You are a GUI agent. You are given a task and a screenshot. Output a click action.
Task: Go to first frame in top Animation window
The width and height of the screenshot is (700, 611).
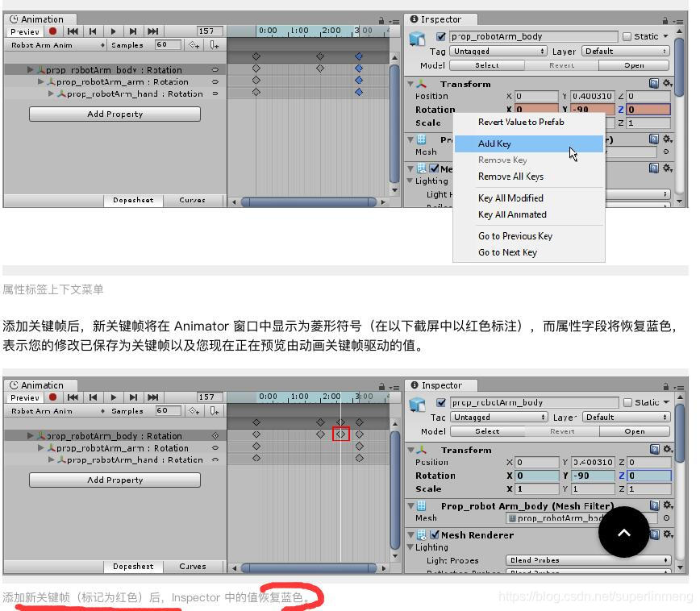coord(73,31)
